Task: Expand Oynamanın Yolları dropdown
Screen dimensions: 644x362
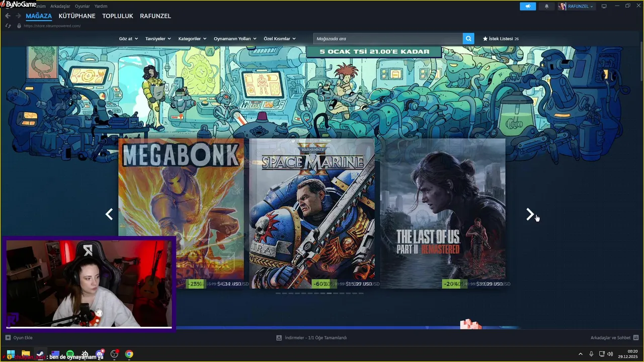Action: [235, 39]
